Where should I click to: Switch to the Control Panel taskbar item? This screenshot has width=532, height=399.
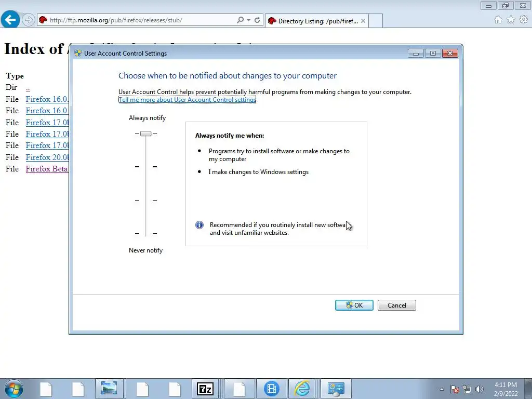(x=336, y=389)
